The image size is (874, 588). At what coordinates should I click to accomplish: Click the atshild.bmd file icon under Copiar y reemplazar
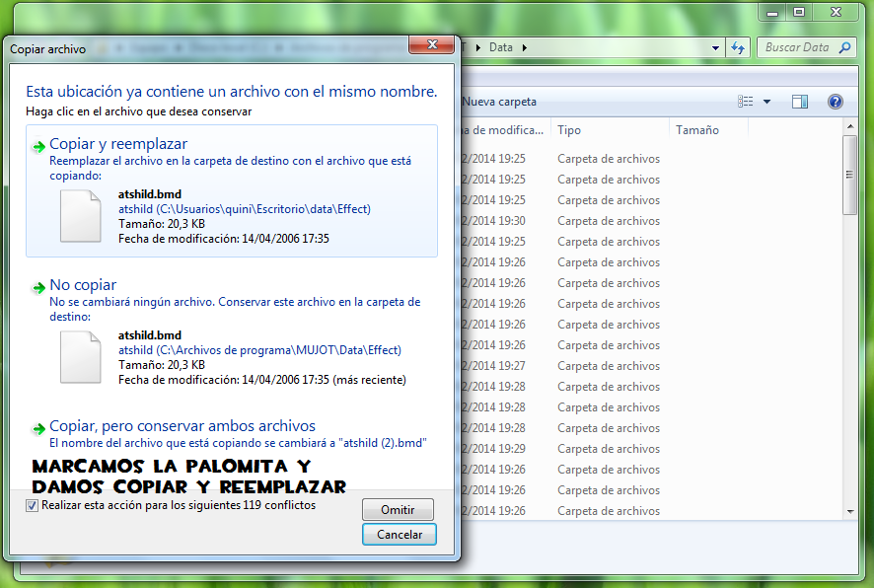pos(80,216)
